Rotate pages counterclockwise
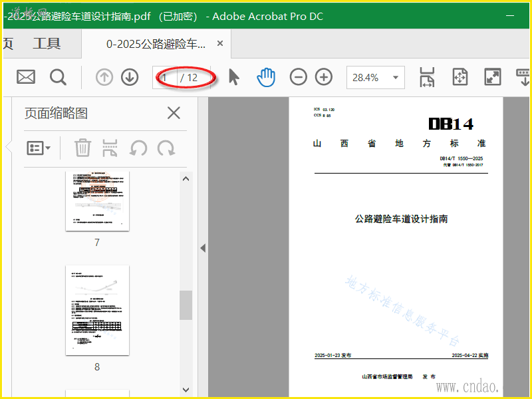Image resolution: width=532 pixels, height=399 pixels. (x=138, y=148)
